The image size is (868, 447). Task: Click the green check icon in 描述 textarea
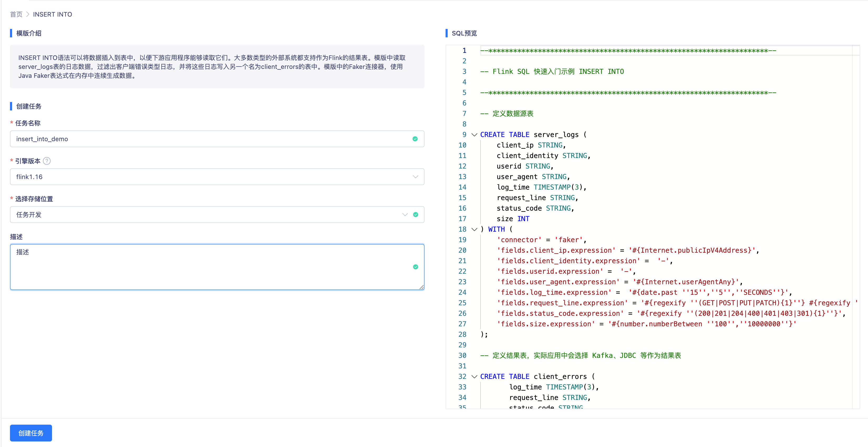click(415, 267)
